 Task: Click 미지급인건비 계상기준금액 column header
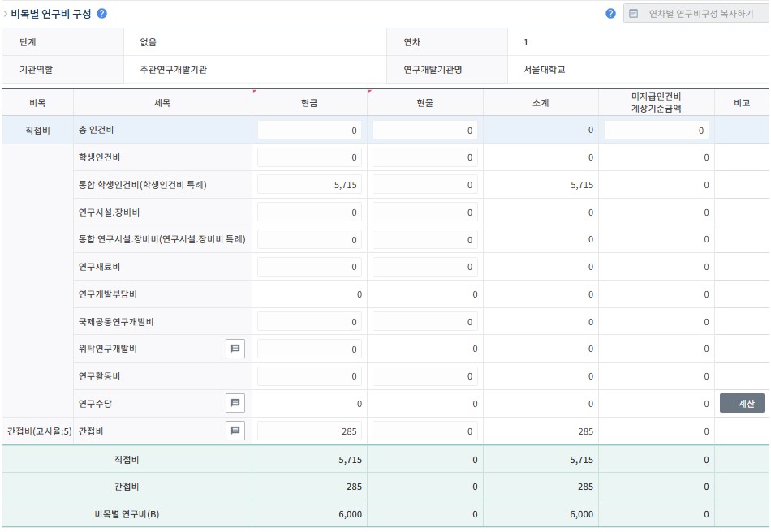pyautogui.click(x=657, y=103)
